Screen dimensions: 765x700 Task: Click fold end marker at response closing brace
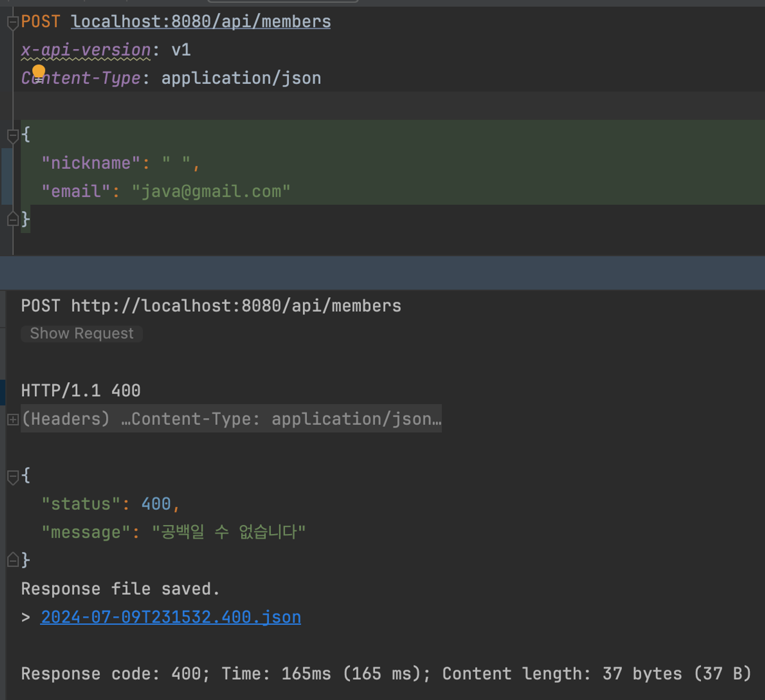(x=13, y=561)
